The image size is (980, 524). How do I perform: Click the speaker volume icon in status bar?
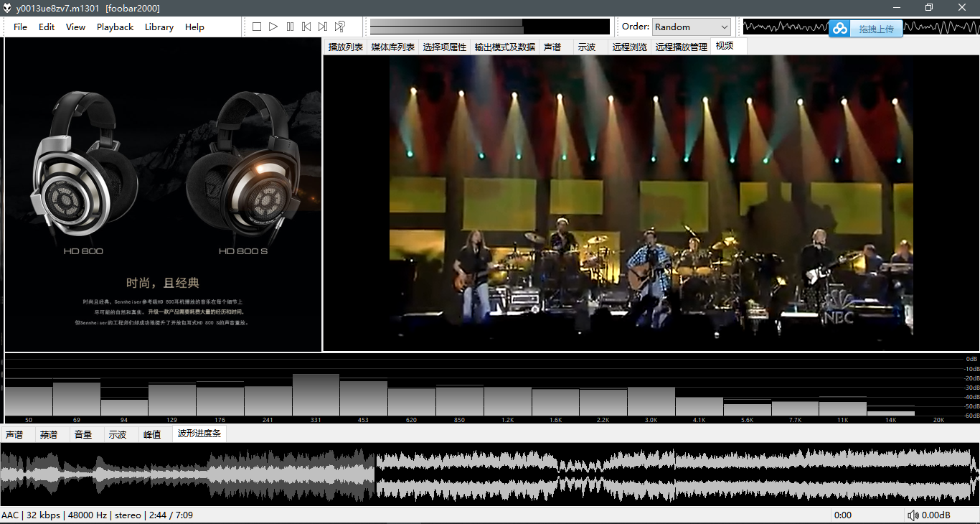pos(913,515)
